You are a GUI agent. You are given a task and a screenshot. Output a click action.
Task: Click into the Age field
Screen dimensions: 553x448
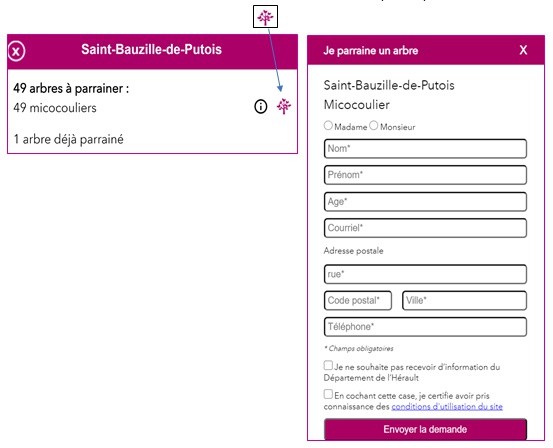[x=425, y=202]
